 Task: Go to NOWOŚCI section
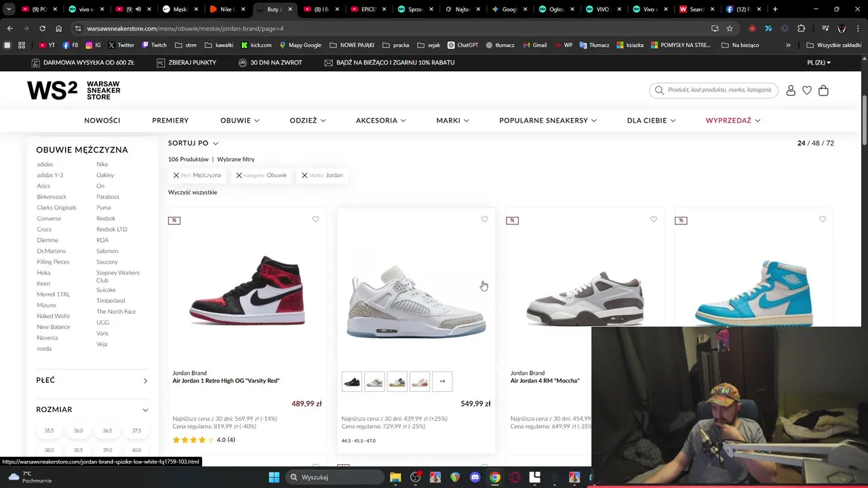(x=102, y=120)
